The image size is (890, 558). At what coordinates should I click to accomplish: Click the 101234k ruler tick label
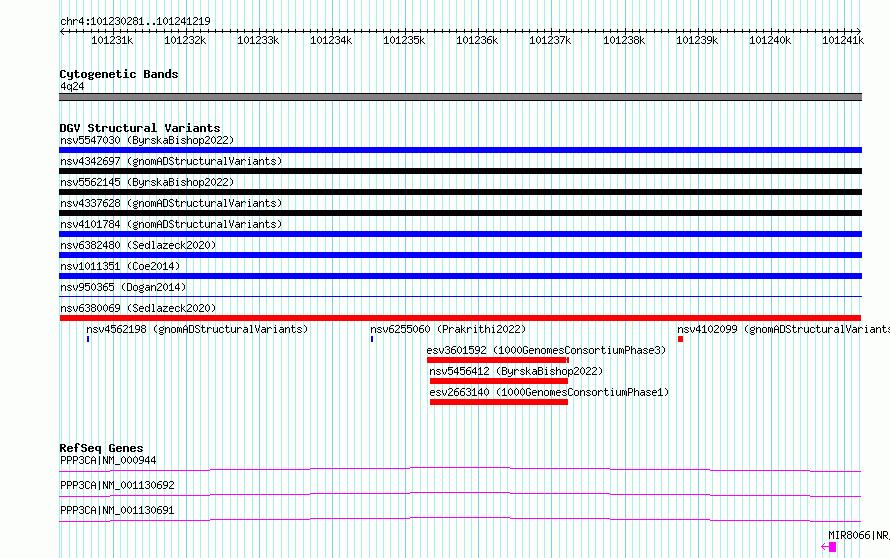[x=331, y=40]
